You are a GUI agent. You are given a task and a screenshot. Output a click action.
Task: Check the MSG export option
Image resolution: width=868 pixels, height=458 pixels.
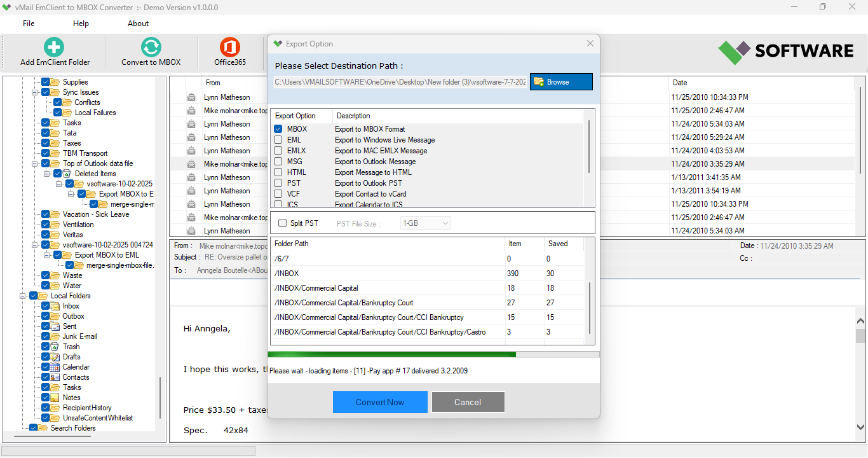tap(278, 162)
